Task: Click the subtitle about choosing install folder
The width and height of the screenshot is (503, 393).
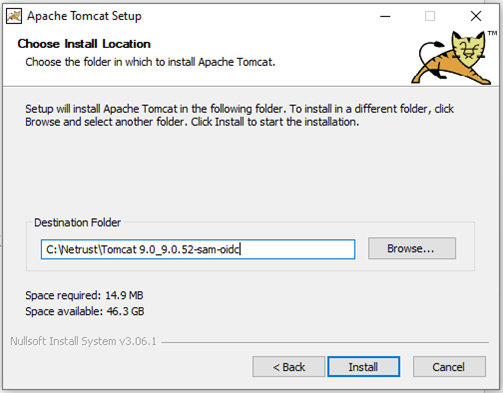Action: pyautogui.click(x=150, y=62)
